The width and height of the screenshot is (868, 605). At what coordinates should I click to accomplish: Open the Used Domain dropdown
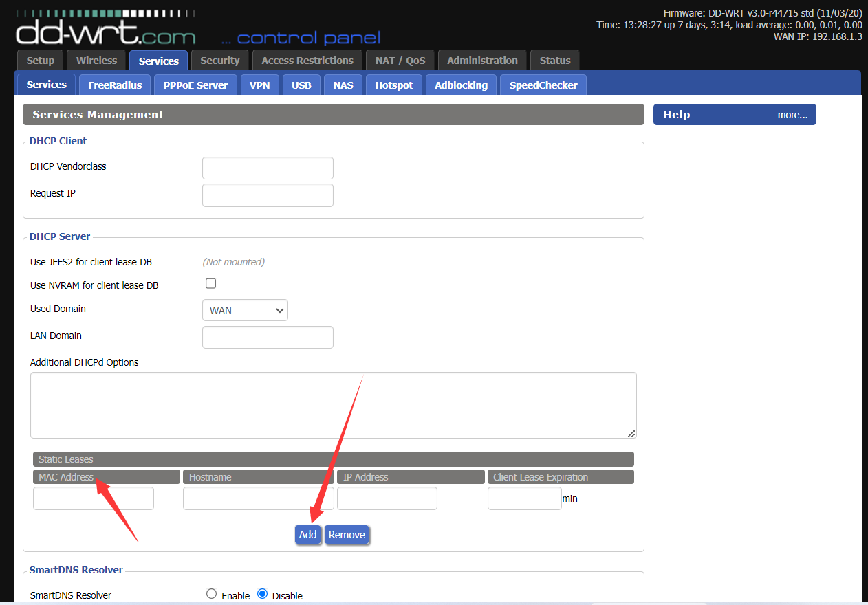[x=245, y=310]
